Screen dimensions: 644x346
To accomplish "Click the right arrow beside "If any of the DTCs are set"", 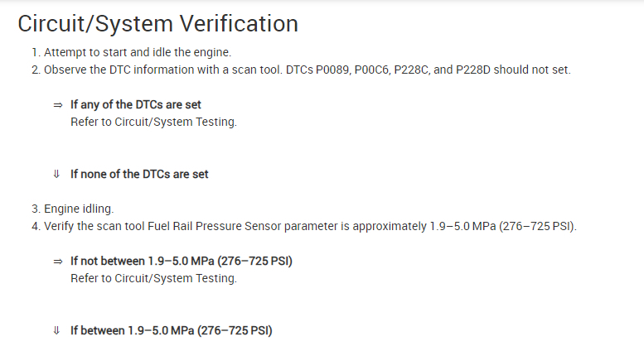I will click(58, 105).
